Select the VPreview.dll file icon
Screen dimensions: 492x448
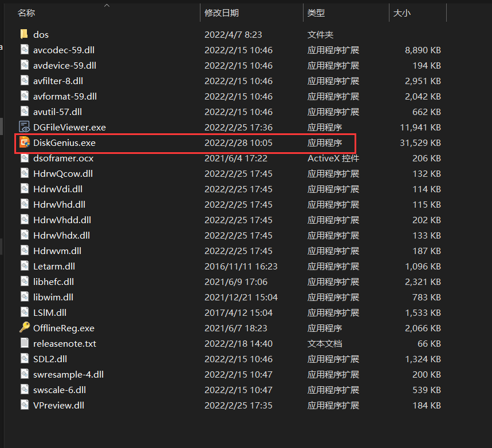pyautogui.click(x=25, y=405)
